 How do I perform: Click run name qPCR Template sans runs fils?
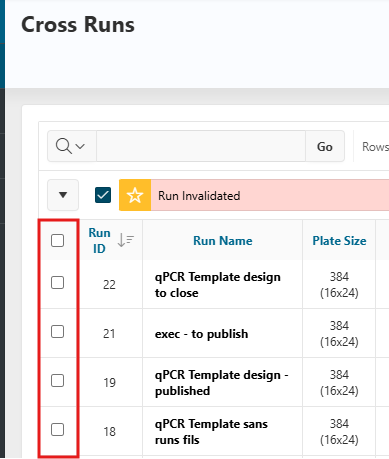(211, 432)
